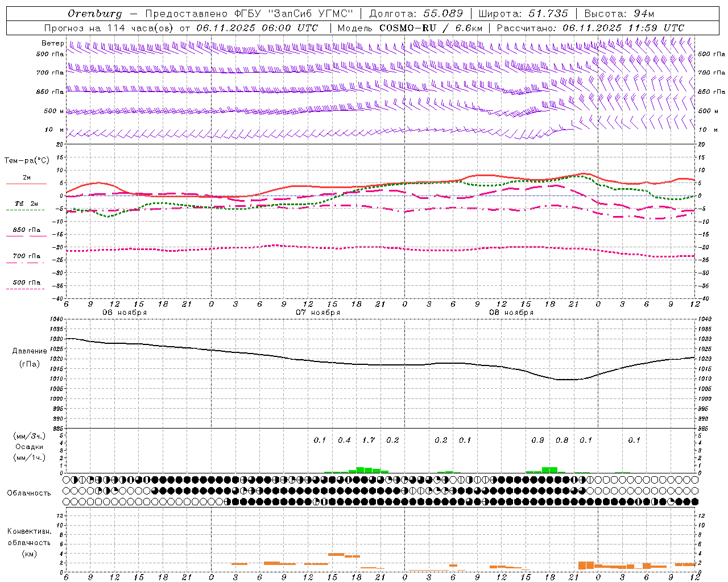Click the '(гПа)' unit label under Давление
Screen dimensions: 728x582
tap(30, 364)
